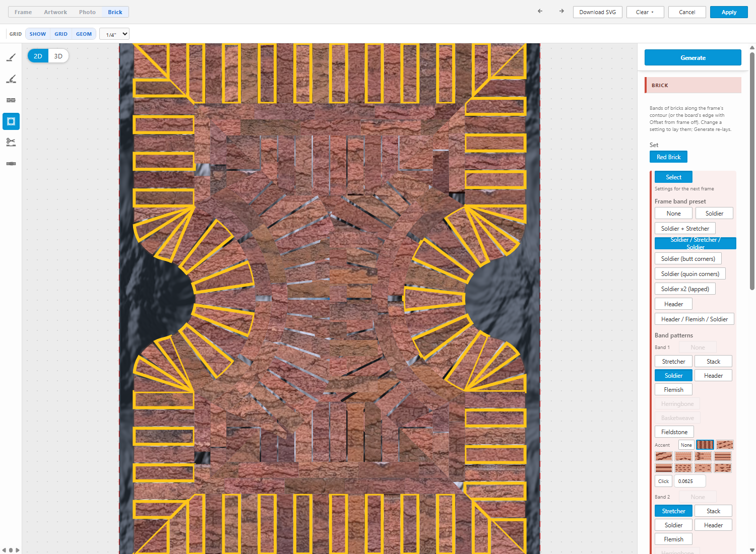Redo with the right arrow icon
Image resolution: width=756 pixels, height=554 pixels.
pyautogui.click(x=561, y=11)
